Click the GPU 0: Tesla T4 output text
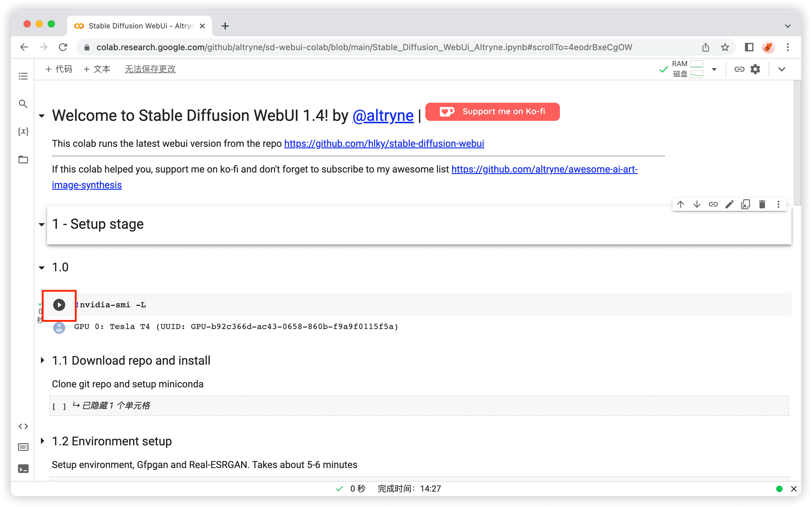Image resolution: width=812 pixels, height=507 pixels. coord(236,327)
